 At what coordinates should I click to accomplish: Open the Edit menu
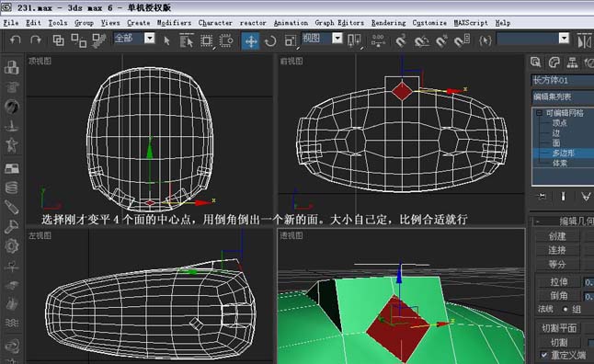click(x=33, y=23)
